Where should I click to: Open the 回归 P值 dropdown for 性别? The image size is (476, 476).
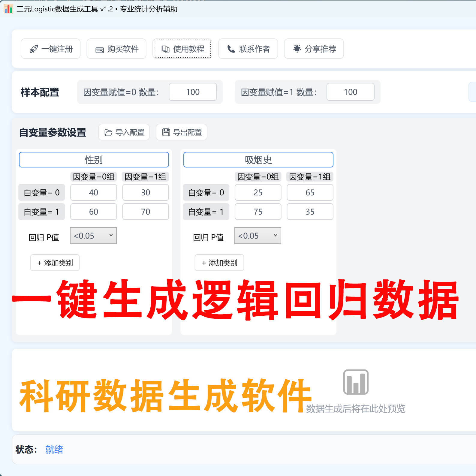93,236
